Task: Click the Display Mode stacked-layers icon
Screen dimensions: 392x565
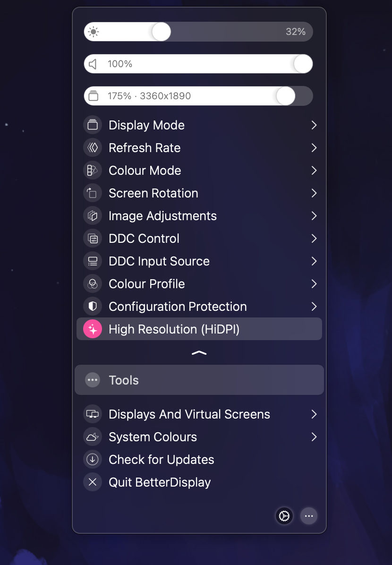Action: 93,125
